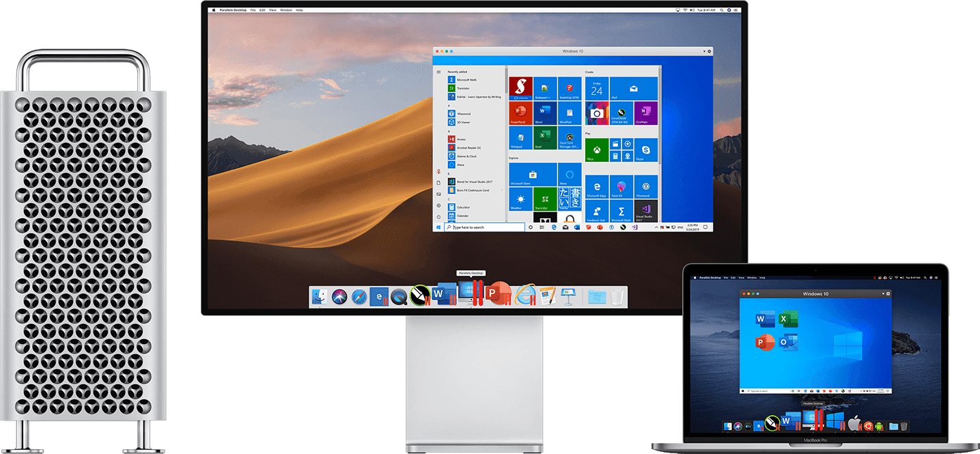Click the Cortana circle in Windows taskbar
The height and width of the screenshot is (454, 980).
click(x=531, y=227)
